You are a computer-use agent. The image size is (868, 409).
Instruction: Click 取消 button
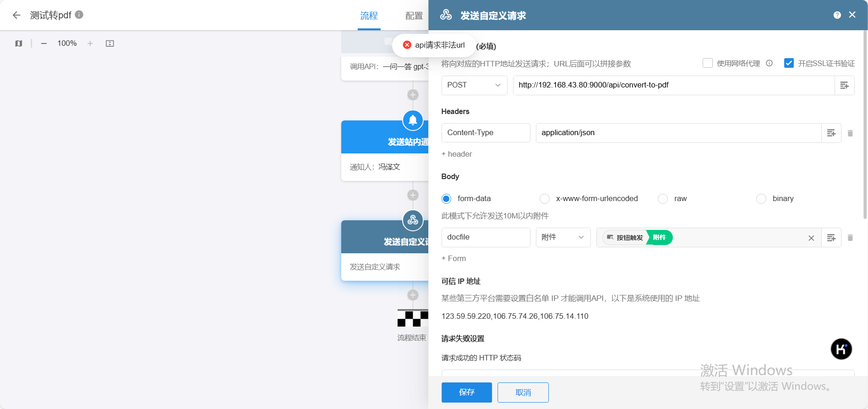(523, 393)
